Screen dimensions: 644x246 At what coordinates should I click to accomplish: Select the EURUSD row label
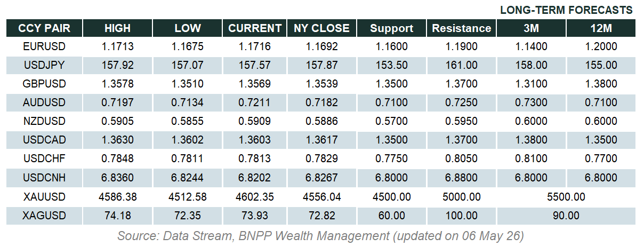pyautogui.click(x=44, y=47)
